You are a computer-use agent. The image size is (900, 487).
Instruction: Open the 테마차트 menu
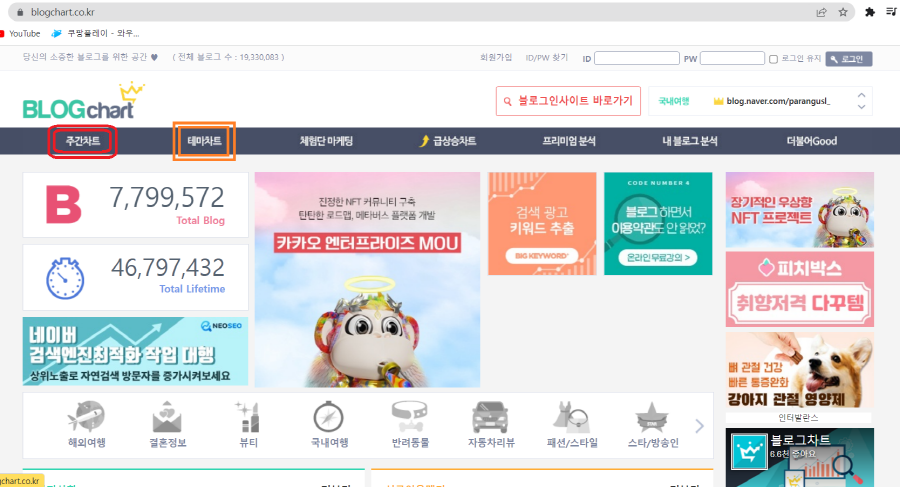(x=204, y=141)
